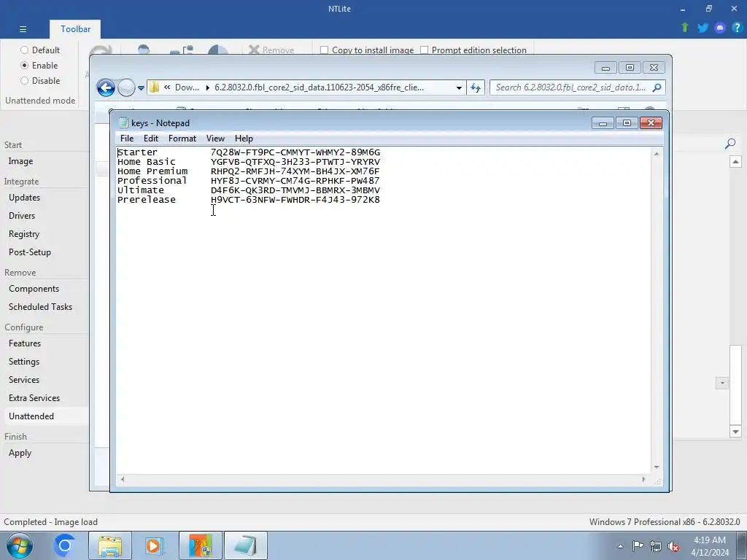Switch to the Toolbar tab
747x560 pixels.
[75, 29]
